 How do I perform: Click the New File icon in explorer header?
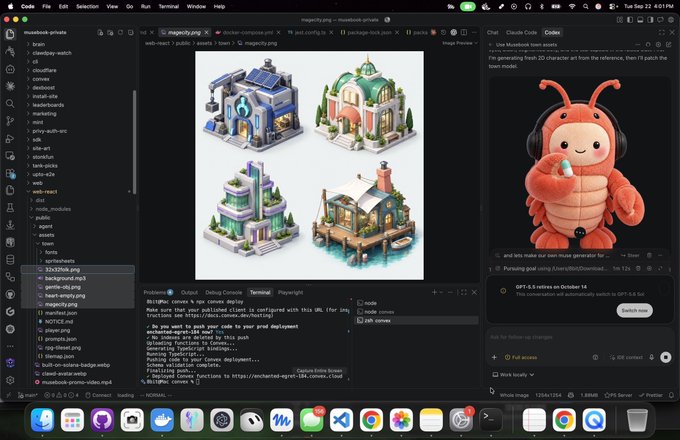click(x=100, y=33)
